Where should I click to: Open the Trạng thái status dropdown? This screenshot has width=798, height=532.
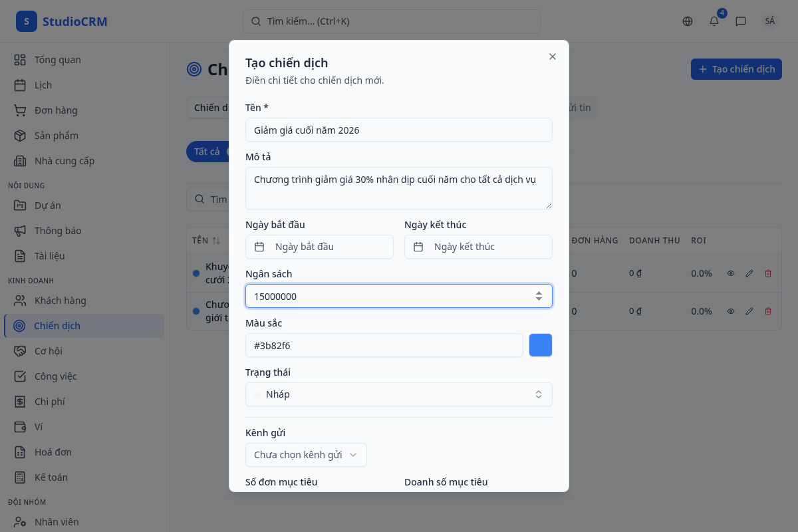(398, 394)
